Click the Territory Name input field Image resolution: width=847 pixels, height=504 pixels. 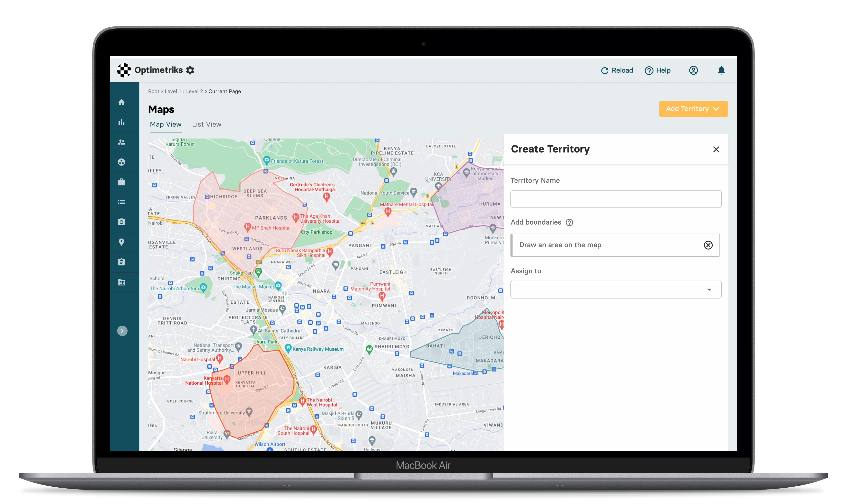tap(616, 199)
